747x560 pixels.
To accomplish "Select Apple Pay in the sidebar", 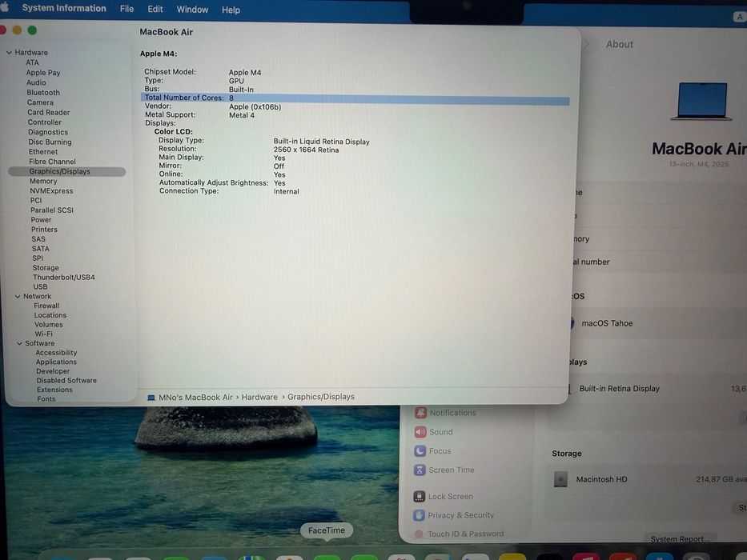I will 43,72.
